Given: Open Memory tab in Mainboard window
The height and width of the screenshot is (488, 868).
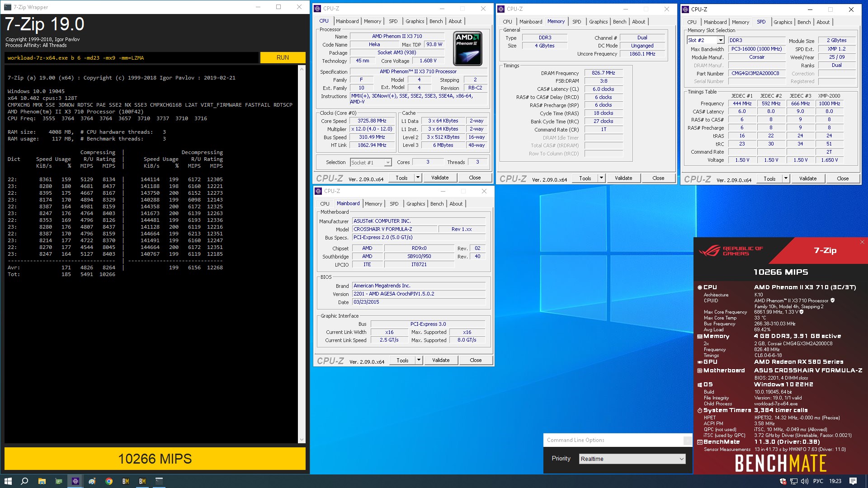Looking at the screenshot, I should (x=373, y=204).
